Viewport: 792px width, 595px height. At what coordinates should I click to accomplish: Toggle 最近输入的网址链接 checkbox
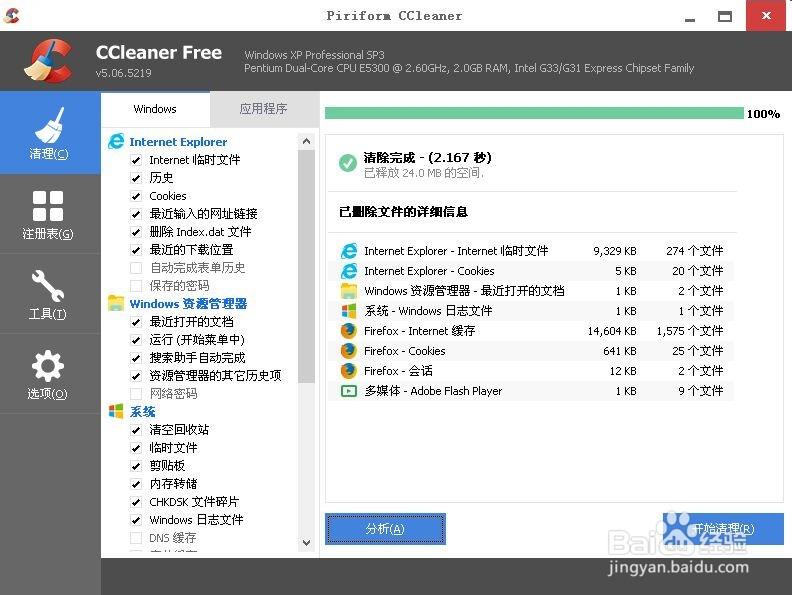click(x=136, y=214)
